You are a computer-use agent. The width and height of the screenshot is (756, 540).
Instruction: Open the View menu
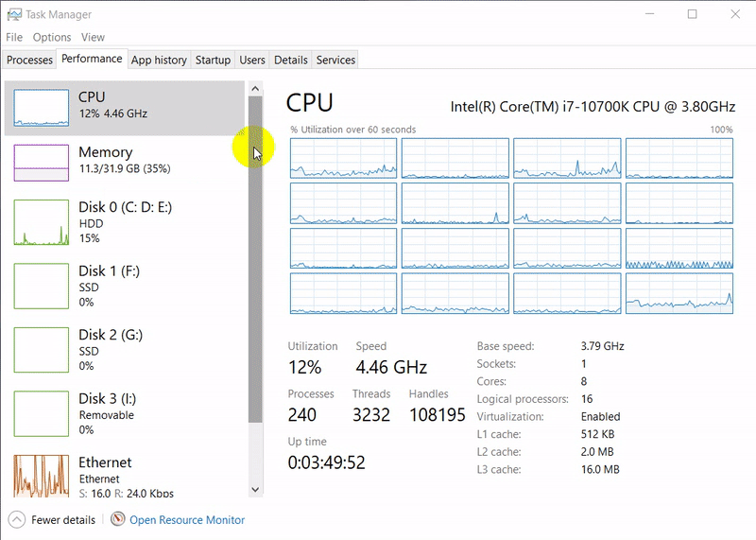pos(93,37)
